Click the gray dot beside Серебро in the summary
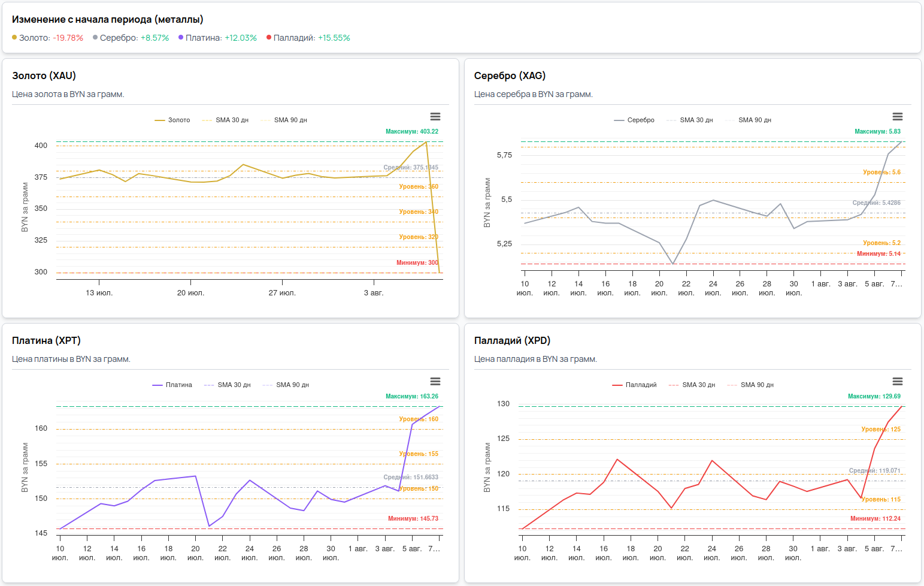This screenshot has height=586, width=924. coord(95,37)
